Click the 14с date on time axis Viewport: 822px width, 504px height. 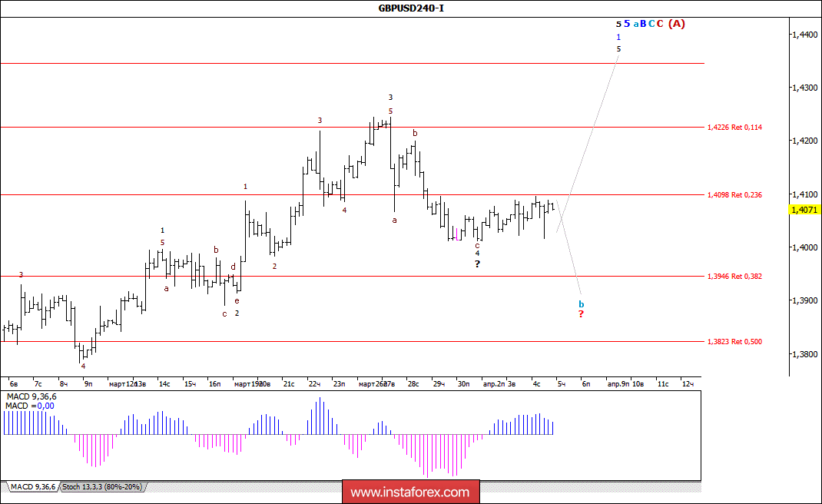tap(164, 384)
